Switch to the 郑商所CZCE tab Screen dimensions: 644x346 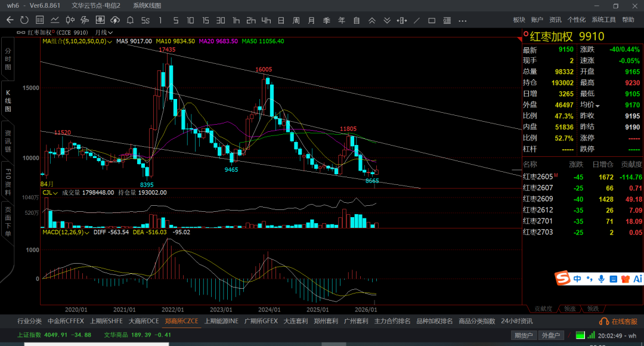click(181, 321)
